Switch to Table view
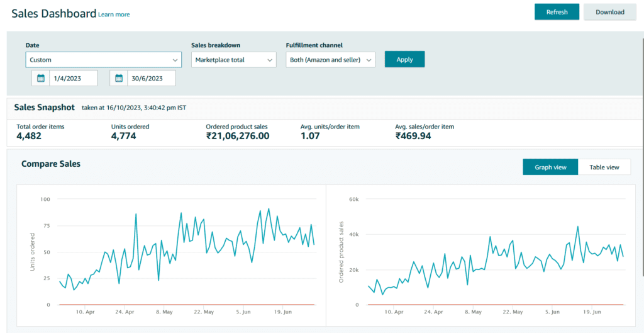Viewport: 644px width, 333px height. coord(604,167)
